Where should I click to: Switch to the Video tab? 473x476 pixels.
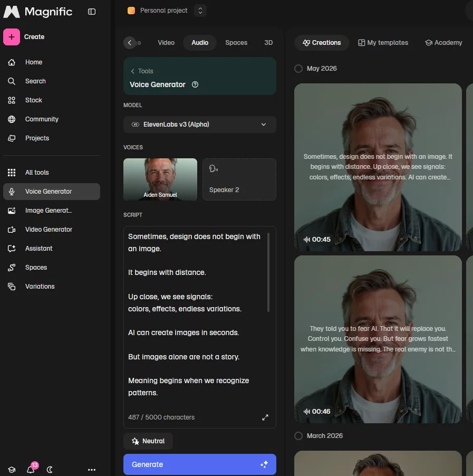(166, 43)
